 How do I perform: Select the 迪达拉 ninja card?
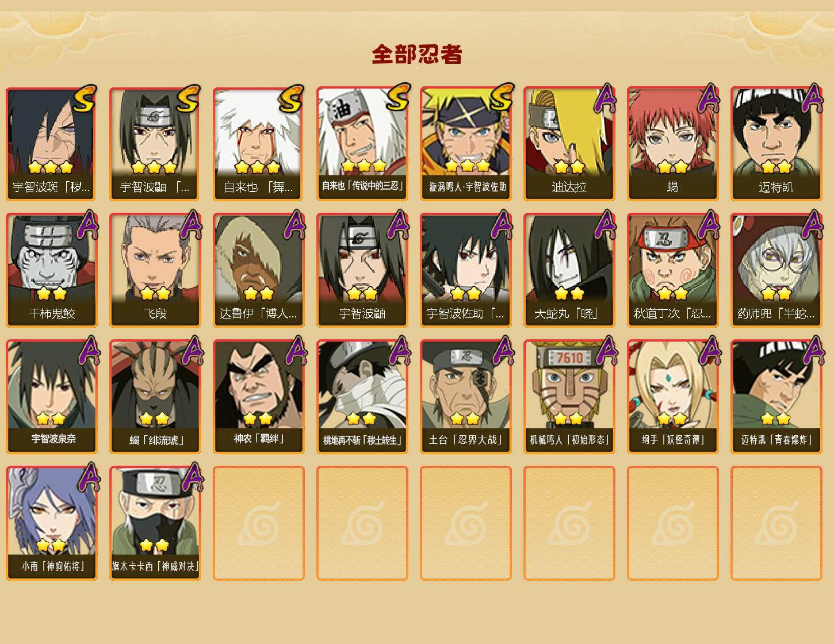(x=569, y=144)
